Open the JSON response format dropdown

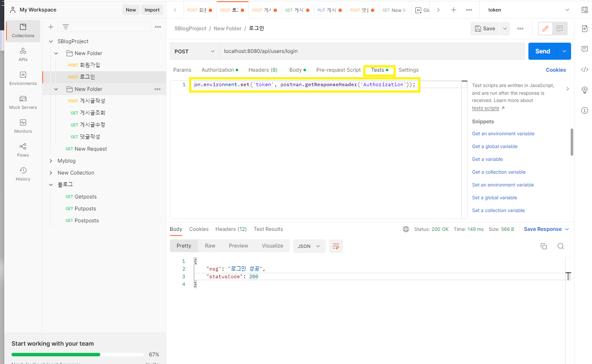click(x=309, y=246)
